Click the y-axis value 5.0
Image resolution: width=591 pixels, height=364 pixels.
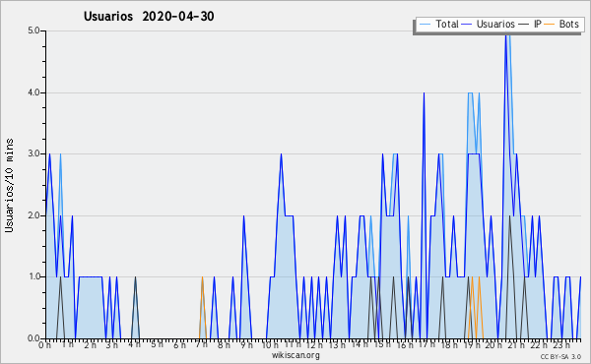[34, 30]
